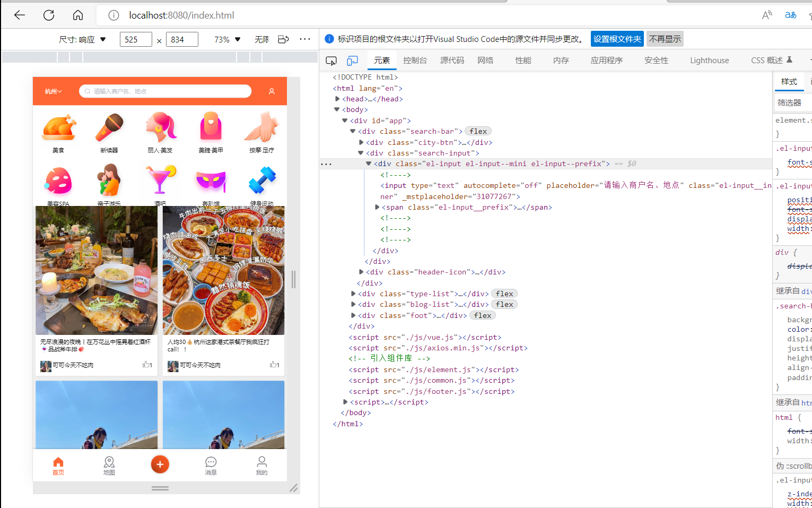Screen dimensions: 812x508
Task: Click the viewport width field 525
Action: point(136,39)
